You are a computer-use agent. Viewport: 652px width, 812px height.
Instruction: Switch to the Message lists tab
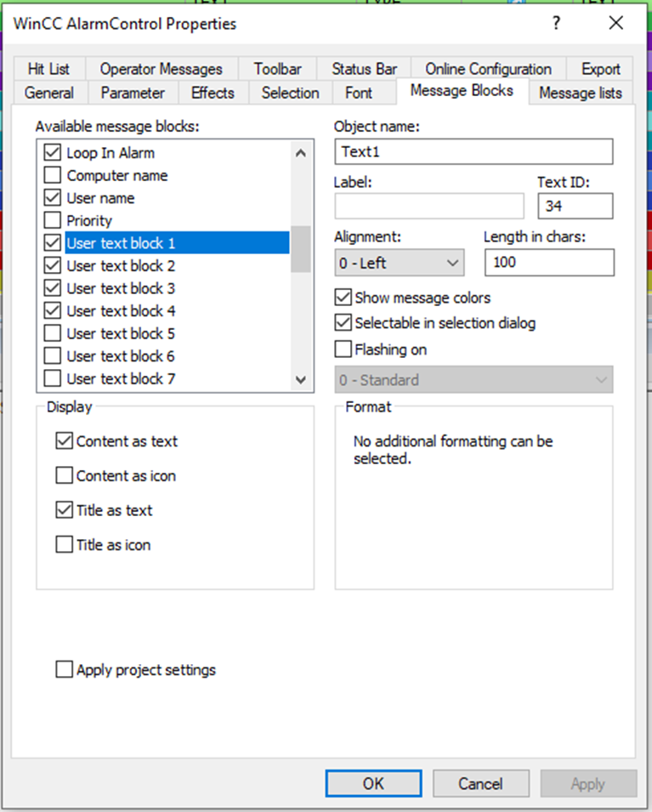(581, 93)
